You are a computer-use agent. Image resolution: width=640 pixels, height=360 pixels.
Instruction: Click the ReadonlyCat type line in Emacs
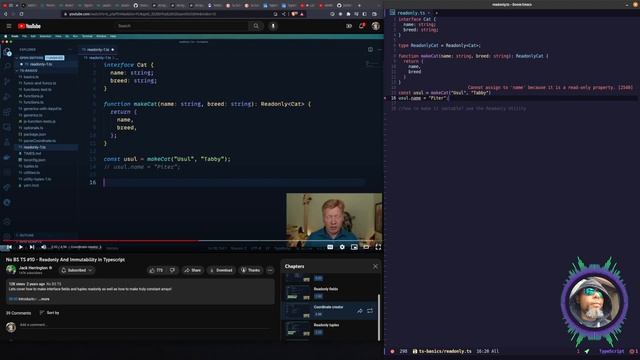pyautogui.click(x=439, y=45)
